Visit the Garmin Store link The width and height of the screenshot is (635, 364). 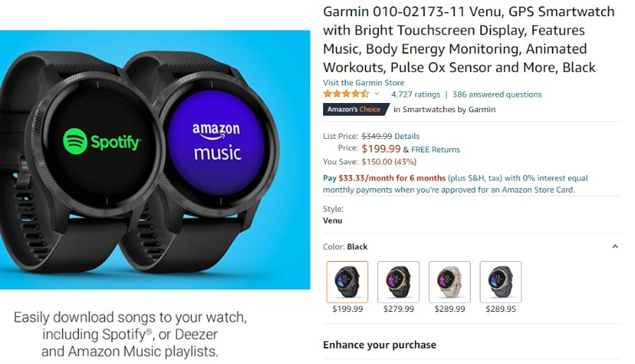click(x=363, y=83)
